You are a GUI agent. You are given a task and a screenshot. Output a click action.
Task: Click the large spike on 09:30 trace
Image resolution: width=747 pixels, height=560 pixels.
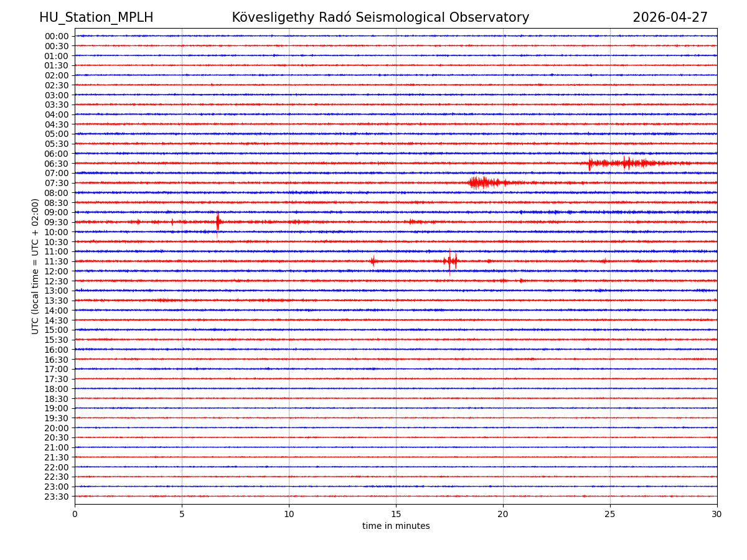218,222
